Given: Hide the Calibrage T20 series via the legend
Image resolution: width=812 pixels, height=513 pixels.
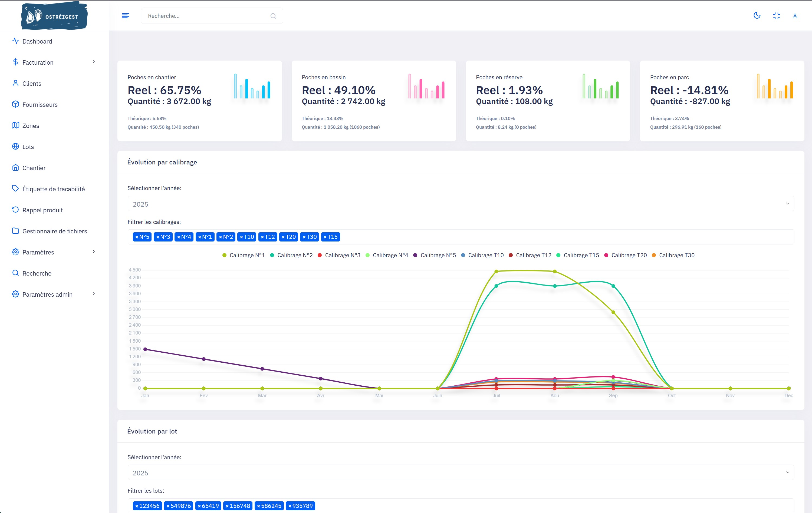Looking at the screenshot, I should click(x=629, y=255).
